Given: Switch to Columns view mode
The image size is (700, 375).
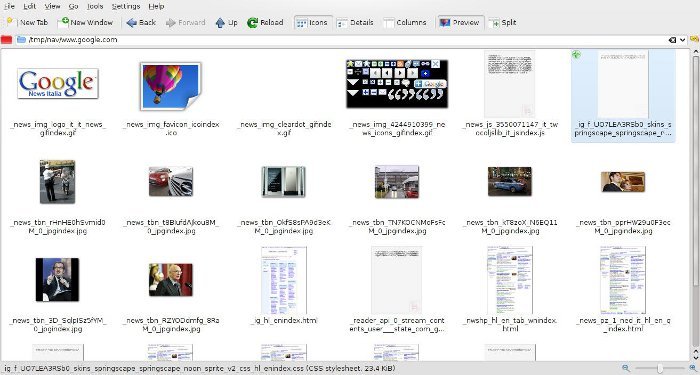Looking at the screenshot, I should click(x=405, y=22).
